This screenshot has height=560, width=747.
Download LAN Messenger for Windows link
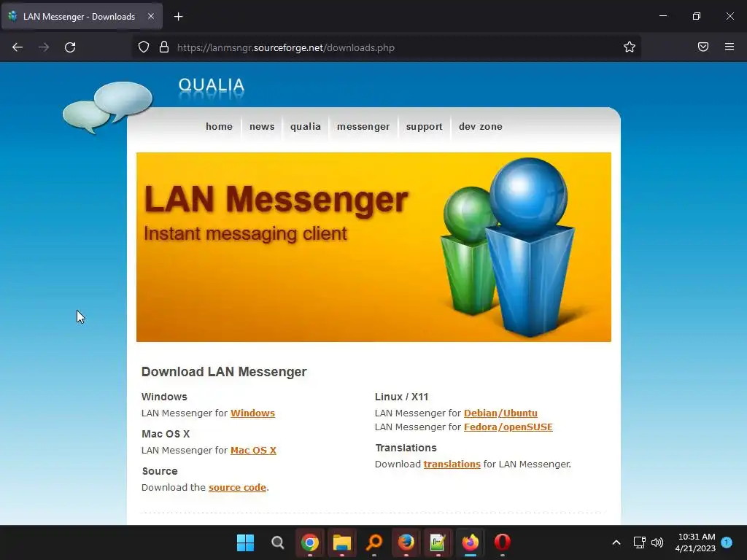(x=252, y=413)
